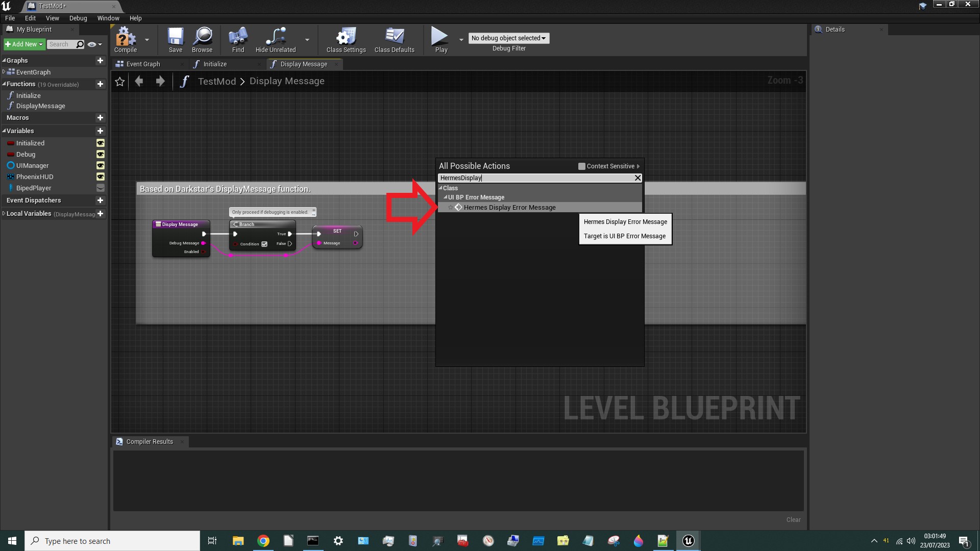Toggle visibility of Debug variable

pyautogui.click(x=101, y=155)
